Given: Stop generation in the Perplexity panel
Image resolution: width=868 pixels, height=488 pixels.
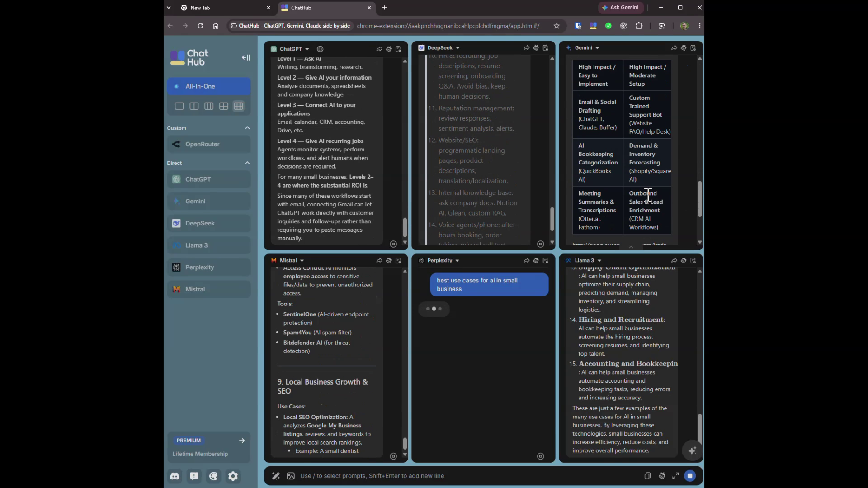Looking at the screenshot, I should tap(541, 456).
